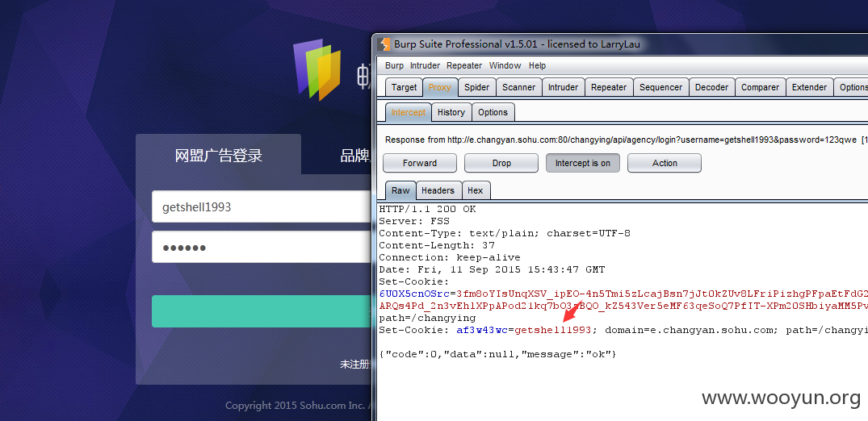Select the Proxy tab

pos(440,87)
